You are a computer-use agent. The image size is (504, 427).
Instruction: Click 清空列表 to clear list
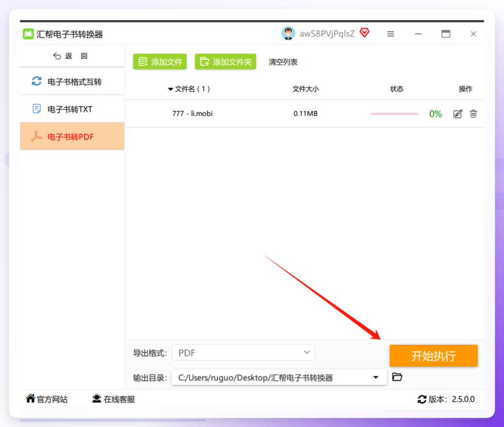click(x=283, y=62)
